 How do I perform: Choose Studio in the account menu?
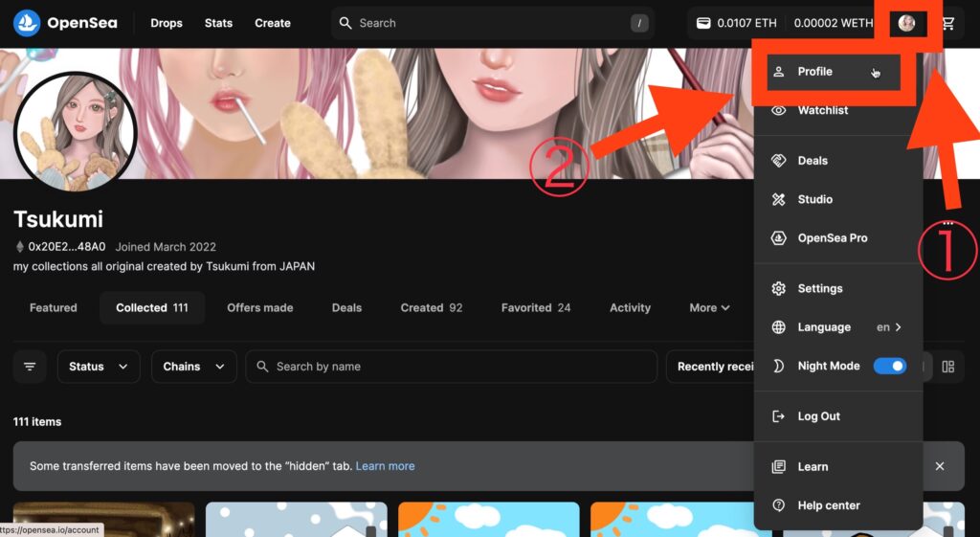click(838, 199)
